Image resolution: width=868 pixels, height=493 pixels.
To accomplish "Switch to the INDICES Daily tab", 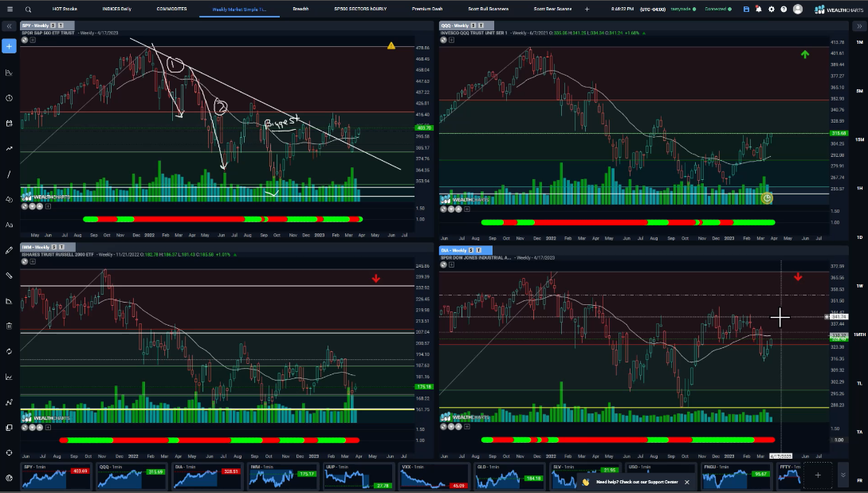I will (x=117, y=9).
